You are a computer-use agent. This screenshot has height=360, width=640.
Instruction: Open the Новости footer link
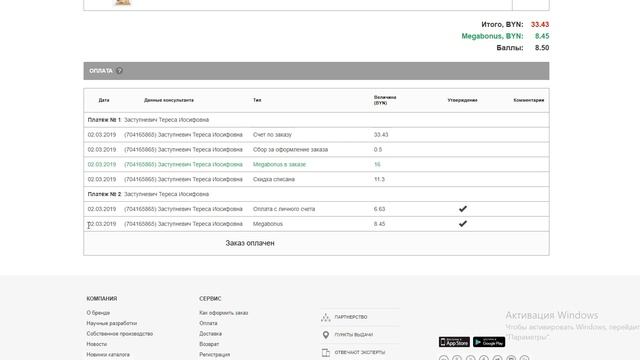click(x=97, y=344)
